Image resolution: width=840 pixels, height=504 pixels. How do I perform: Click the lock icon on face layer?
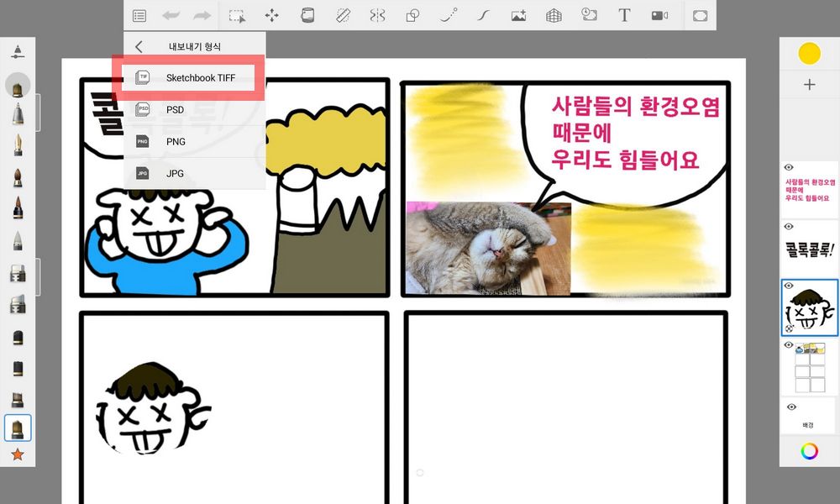pyautogui.click(x=789, y=328)
